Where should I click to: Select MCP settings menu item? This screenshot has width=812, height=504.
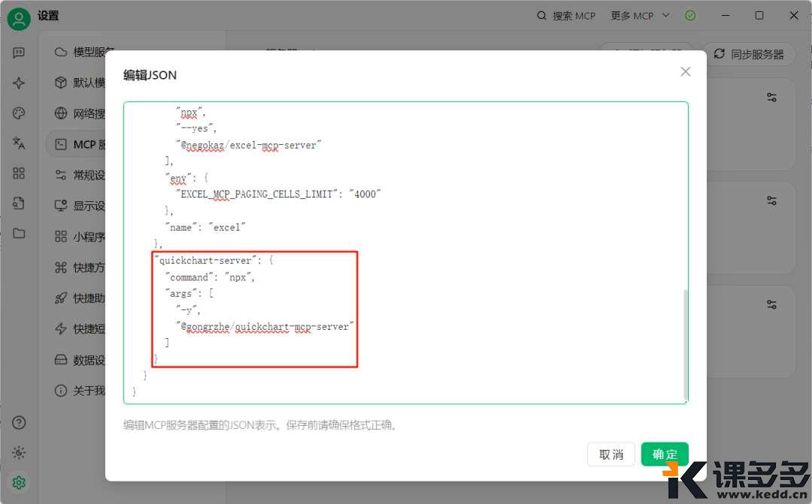click(x=76, y=144)
